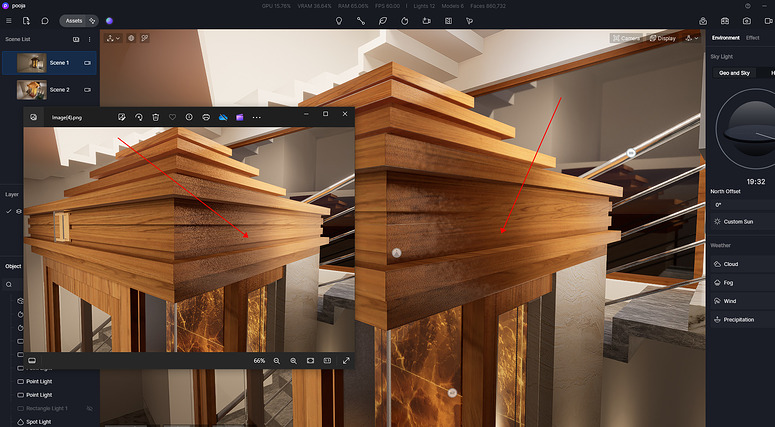Screen dimensions: 775x427
Task: Toggle favorite heart in Photos window
Action: (x=172, y=117)
